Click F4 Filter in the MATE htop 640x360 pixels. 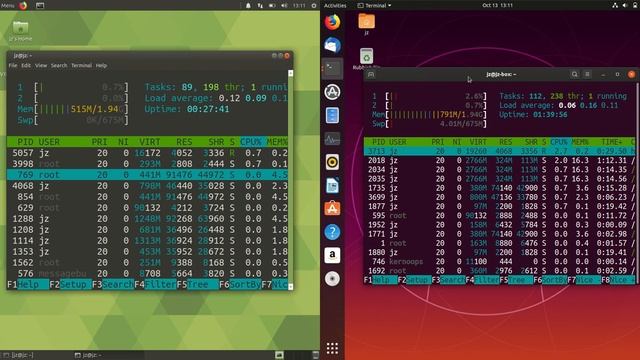pyautogui.click(x=156, y=284)
